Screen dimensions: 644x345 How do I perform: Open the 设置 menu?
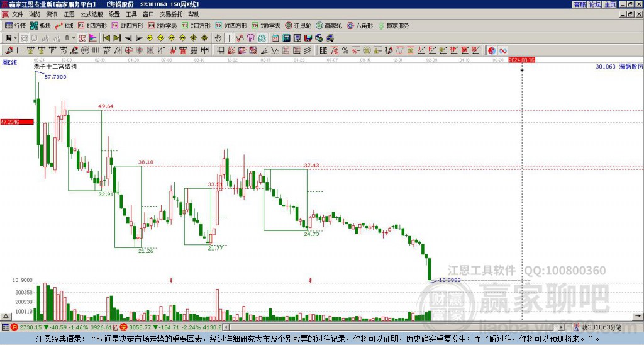tap(114, 14)
